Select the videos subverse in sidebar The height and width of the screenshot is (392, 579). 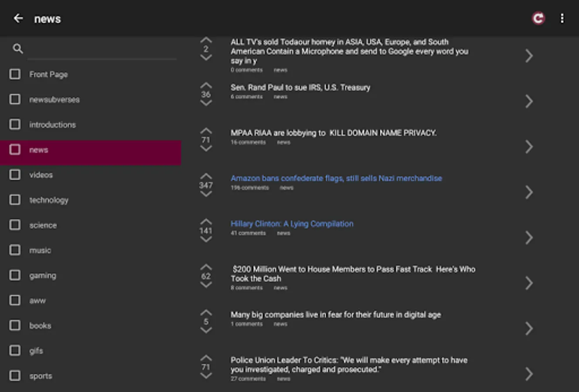click(x=41, y=175)
